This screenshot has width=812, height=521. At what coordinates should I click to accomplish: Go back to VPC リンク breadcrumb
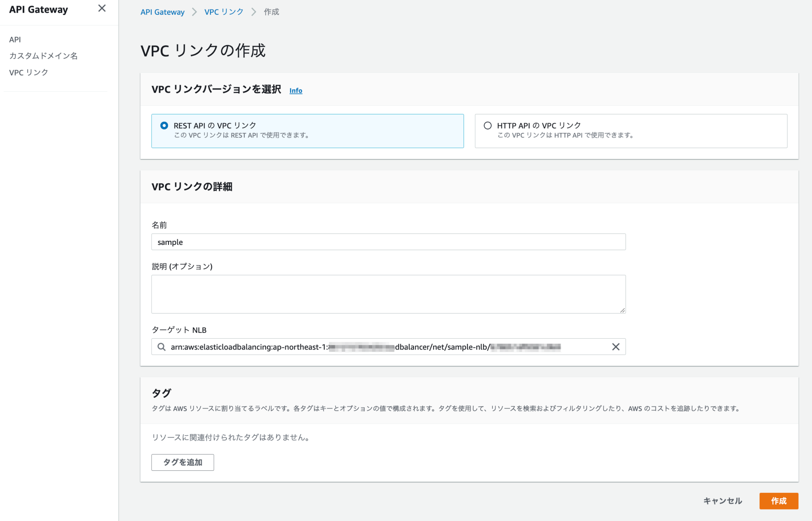[x=223, y=11]
